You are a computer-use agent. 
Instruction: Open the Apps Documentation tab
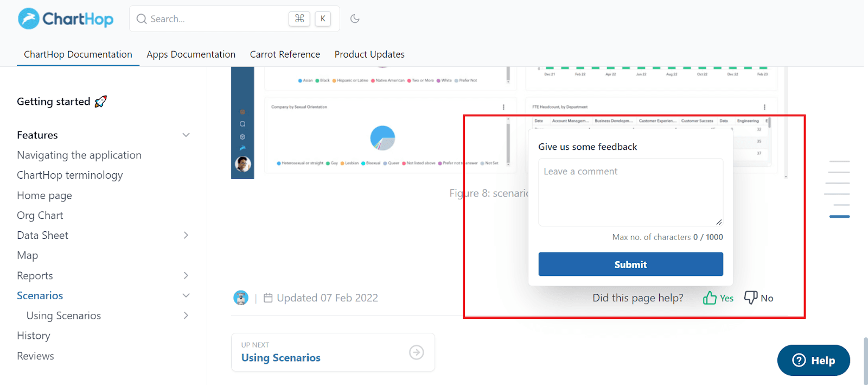click(x=191, y=54)
